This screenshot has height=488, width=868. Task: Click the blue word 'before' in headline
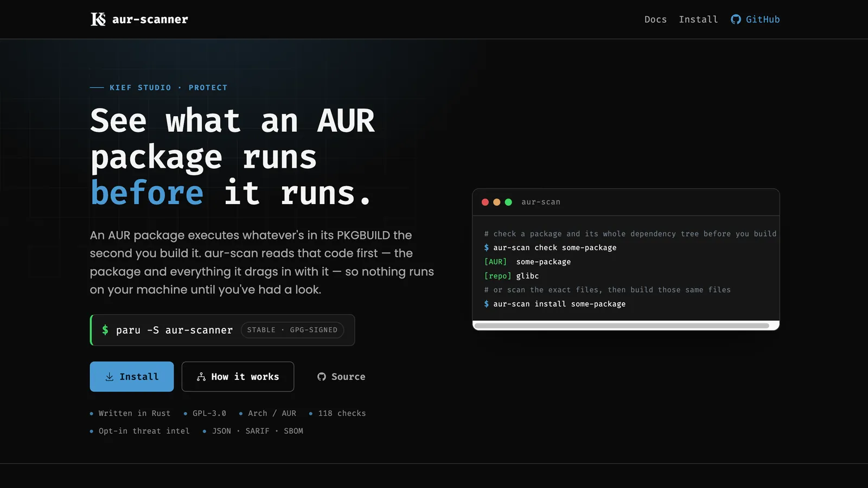click(147, 193)
